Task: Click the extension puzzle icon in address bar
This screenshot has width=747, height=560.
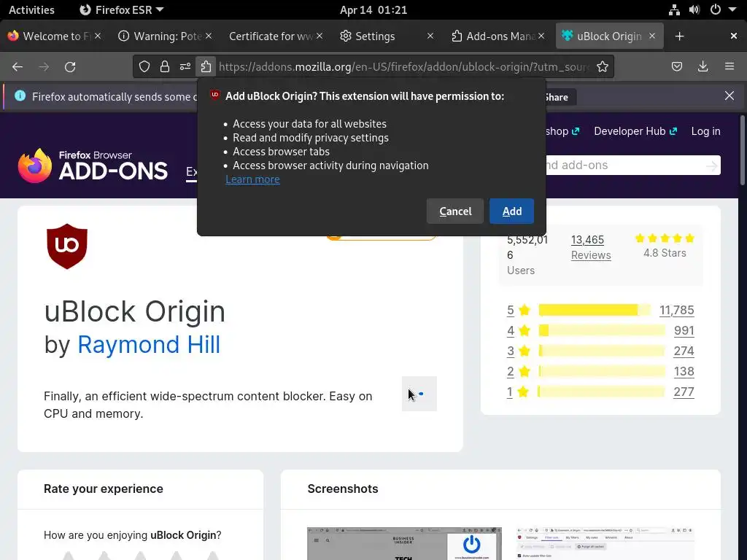Action: [x=206, y=66]
